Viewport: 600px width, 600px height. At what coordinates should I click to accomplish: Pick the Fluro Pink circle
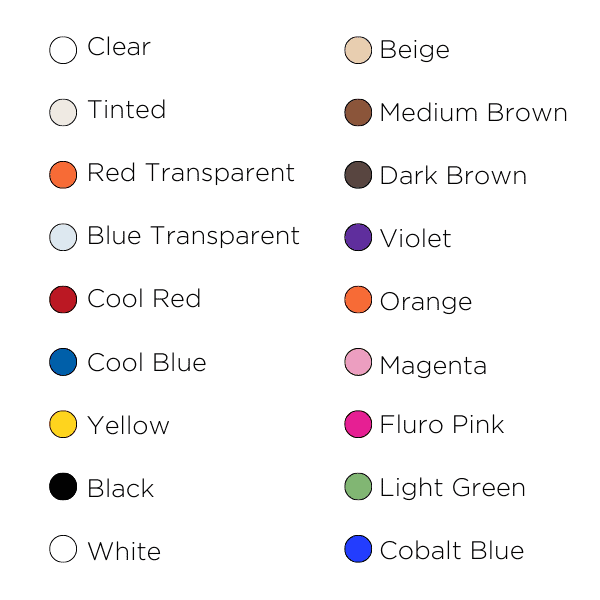point(358,424)
